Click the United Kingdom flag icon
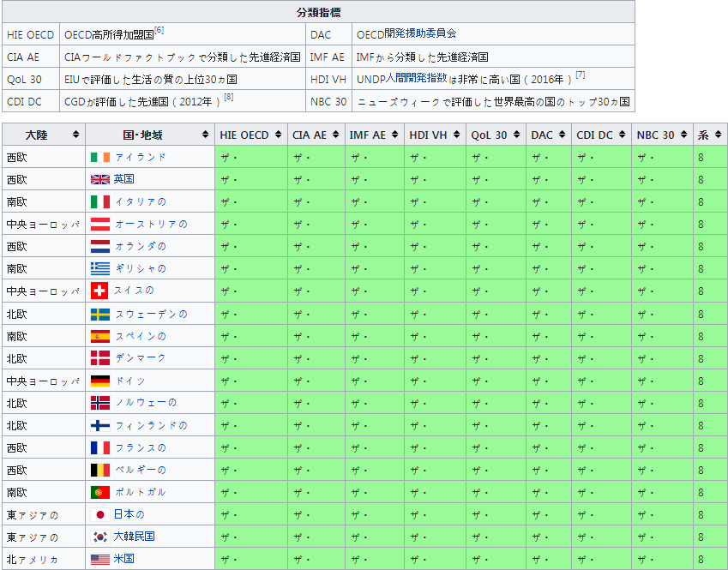This screenshot has width=728, height=570. 99,179
